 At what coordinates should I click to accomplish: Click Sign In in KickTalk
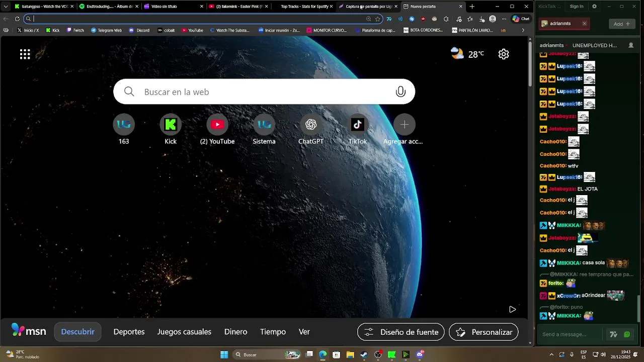tap(577, 7)
